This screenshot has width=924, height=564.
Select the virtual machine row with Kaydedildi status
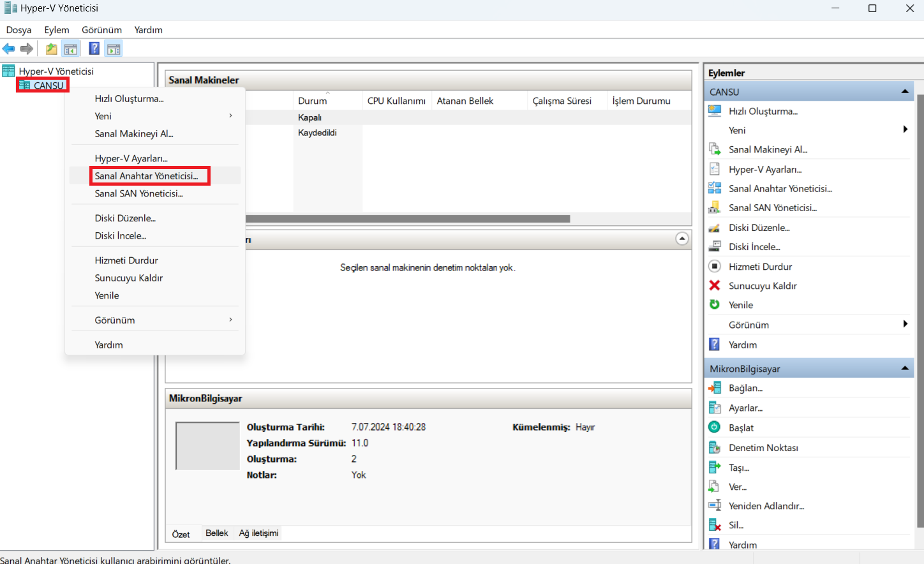(x=468, y=133)
